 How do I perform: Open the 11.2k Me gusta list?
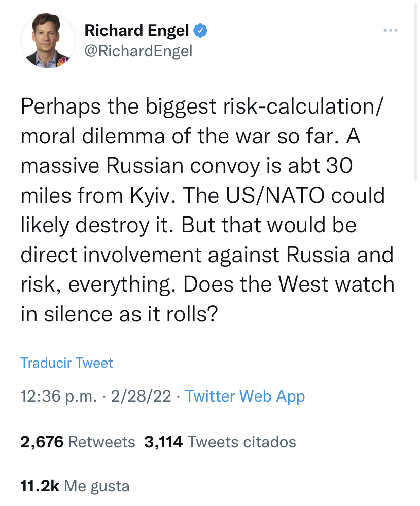tap(75, 486)
